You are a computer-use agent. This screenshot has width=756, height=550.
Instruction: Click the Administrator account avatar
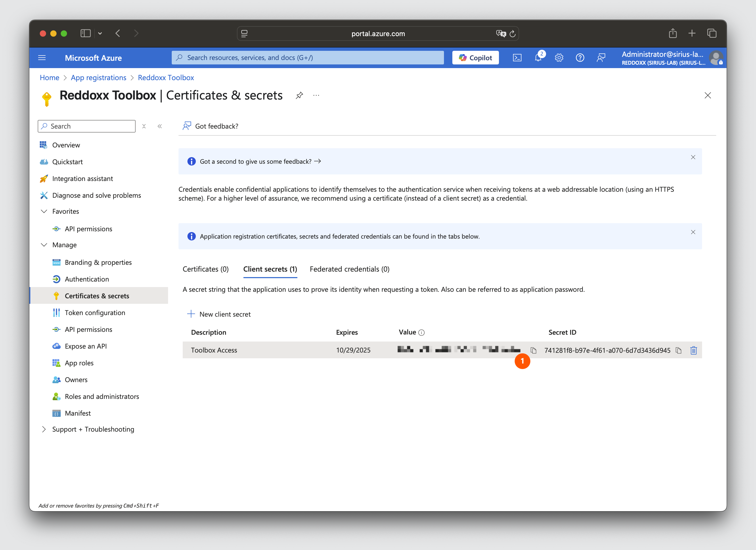716,58
